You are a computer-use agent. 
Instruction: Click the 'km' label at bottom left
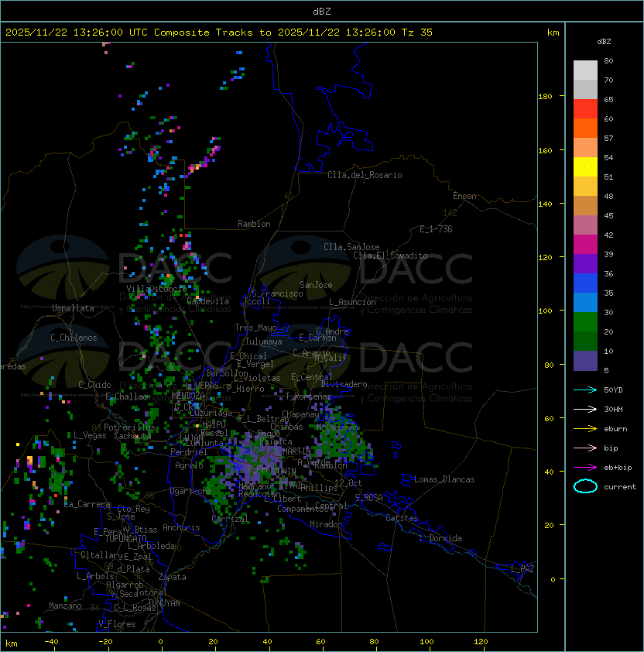pos(12,643)
